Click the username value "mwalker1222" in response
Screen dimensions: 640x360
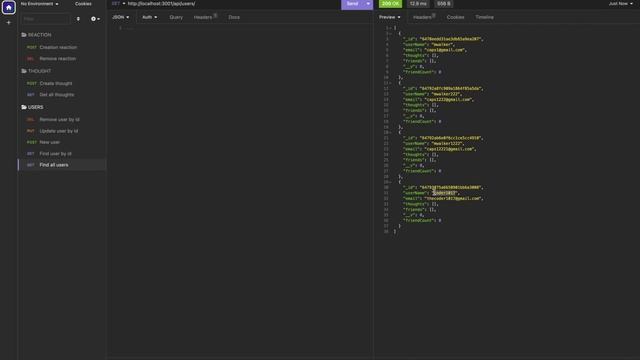pos(447,144)
